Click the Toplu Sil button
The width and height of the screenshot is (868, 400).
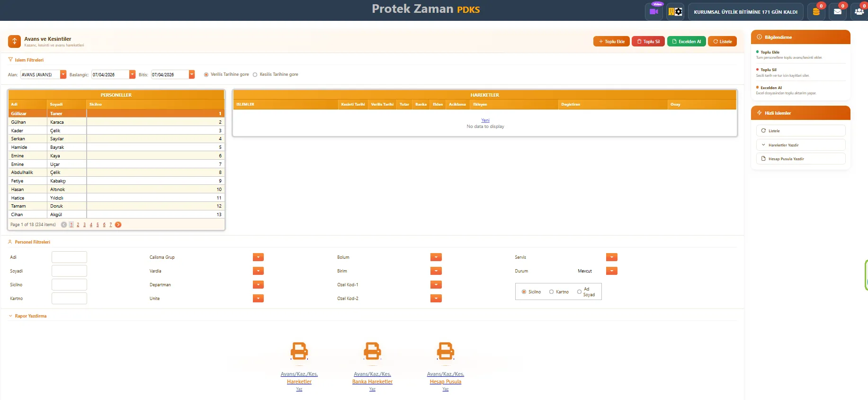(x=648, y=41)
